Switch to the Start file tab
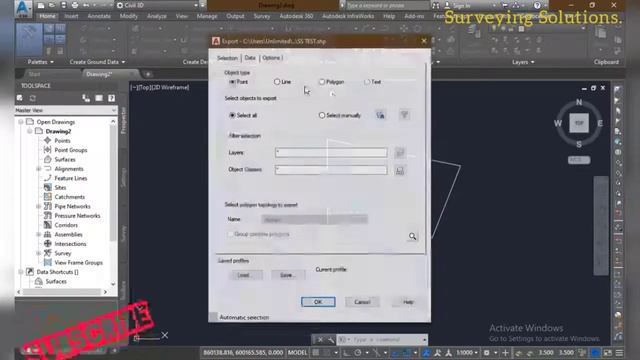640x360 pixels. coord(35,74)
